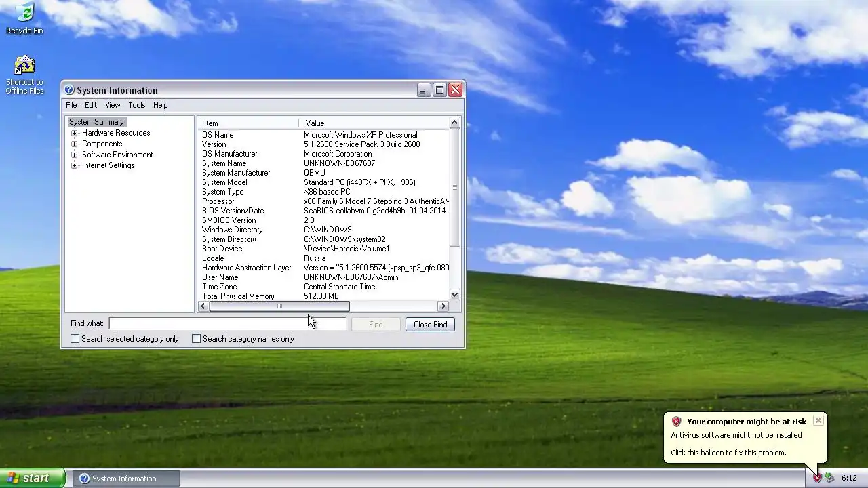Image resolution: width=868 pixels, height=488 pixels.
Task: Select the Windows Directory row
Action: 323,230
